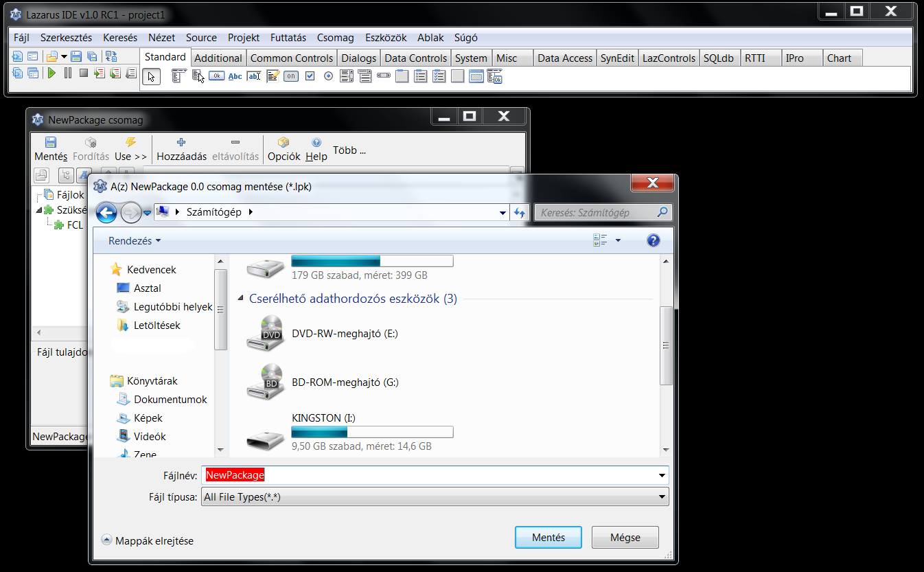The height and width of the screenshot is (572, 924).
Task: Click the blue help question mark in the save dialog
Action: pos(654,240)
